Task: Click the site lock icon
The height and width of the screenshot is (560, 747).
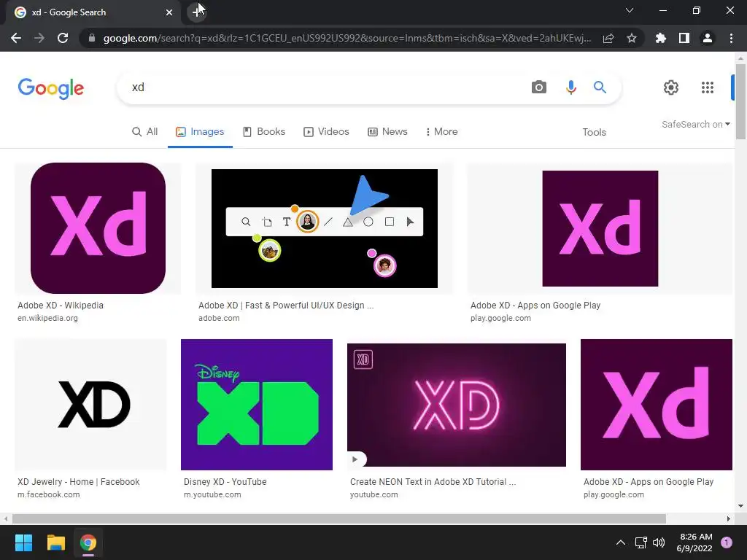Action: (x=92, y=38)
